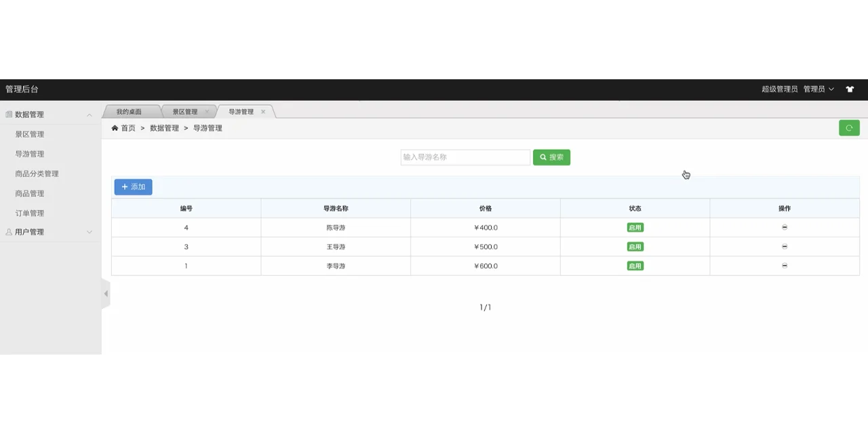Click the ¥600.0 price cell

(x=486, y=266)
